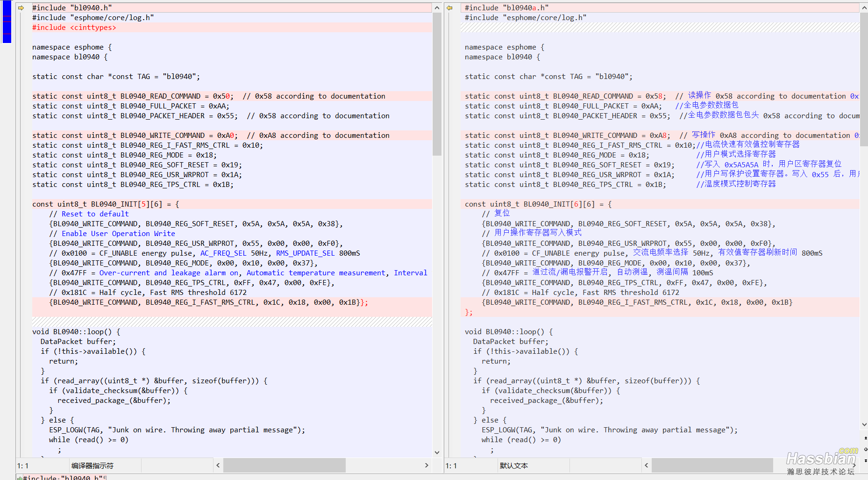868x480 pixels.
Task: Click the right pane '// 复位' comment
Action: (x=496, y=214)
